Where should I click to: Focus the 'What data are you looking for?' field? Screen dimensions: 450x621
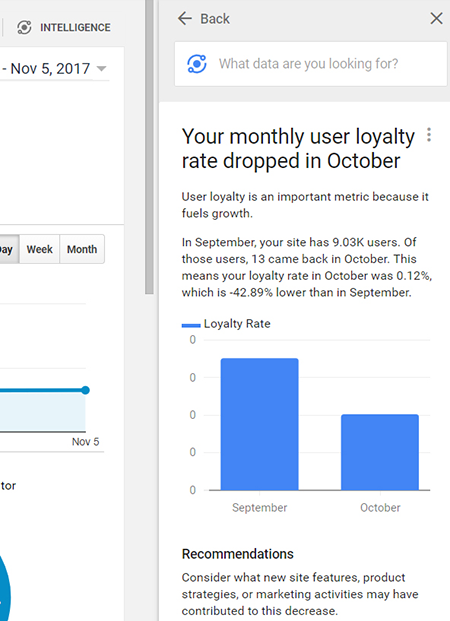[311, 64]
